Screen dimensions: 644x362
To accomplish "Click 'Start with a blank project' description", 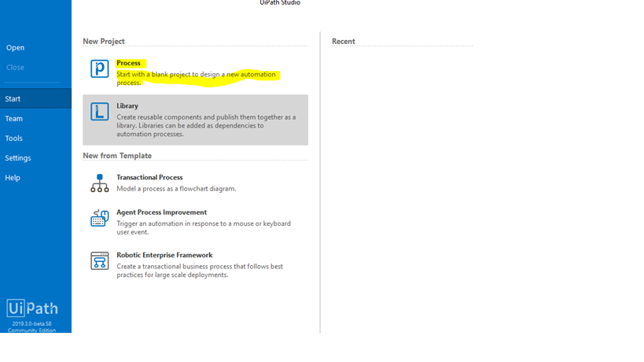I will [x=196, y=79].
